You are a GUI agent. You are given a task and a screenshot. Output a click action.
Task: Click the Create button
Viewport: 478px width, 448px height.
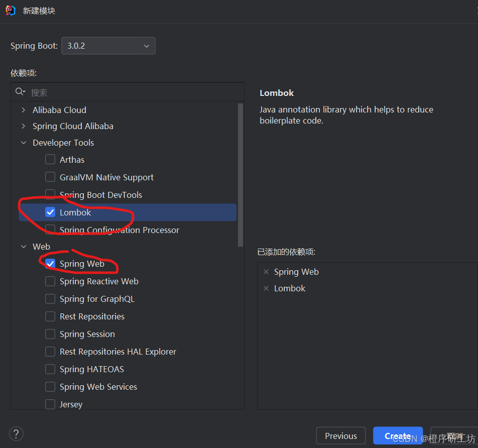(398, 436)
